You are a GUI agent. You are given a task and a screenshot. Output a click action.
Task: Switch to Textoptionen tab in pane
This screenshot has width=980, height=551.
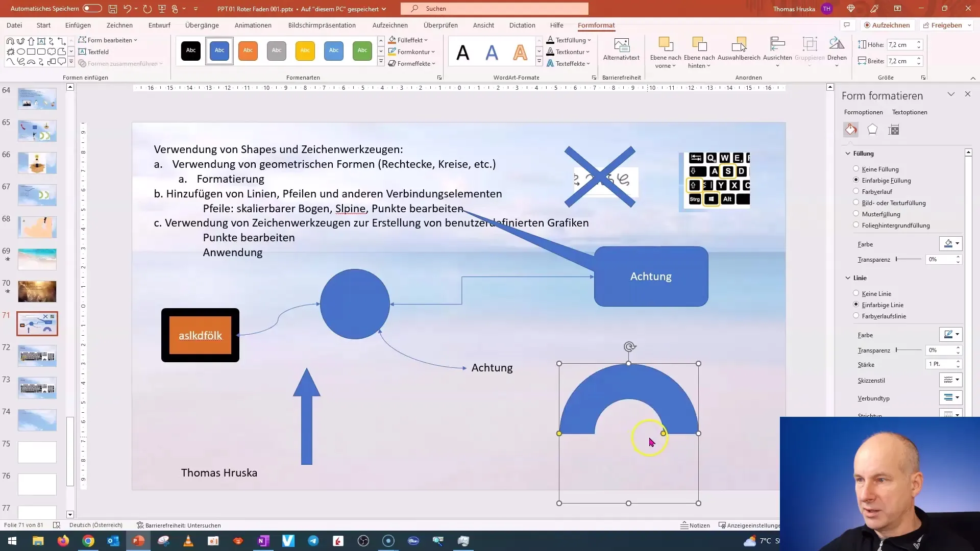click(x=910, y=112)
